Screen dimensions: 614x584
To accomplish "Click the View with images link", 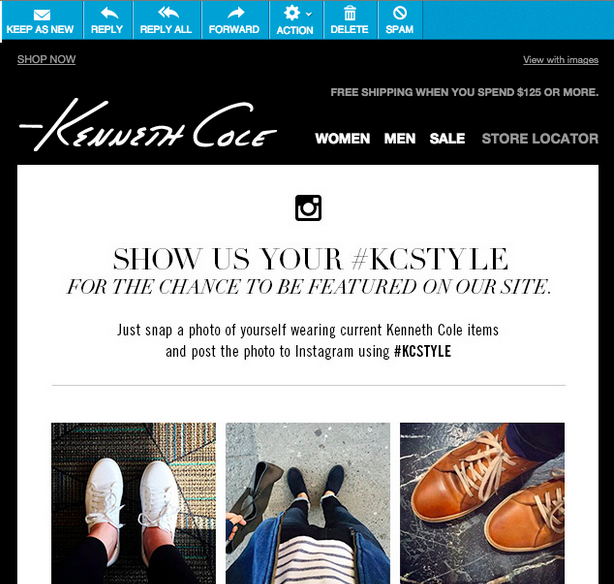I will (561, 60).
